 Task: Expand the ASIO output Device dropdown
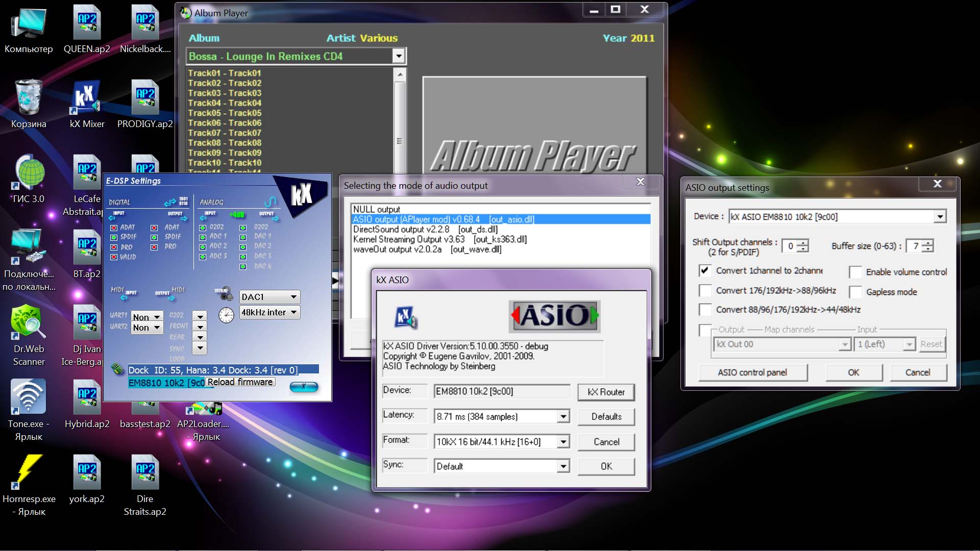pyautogui.click(x=940, y=217)
